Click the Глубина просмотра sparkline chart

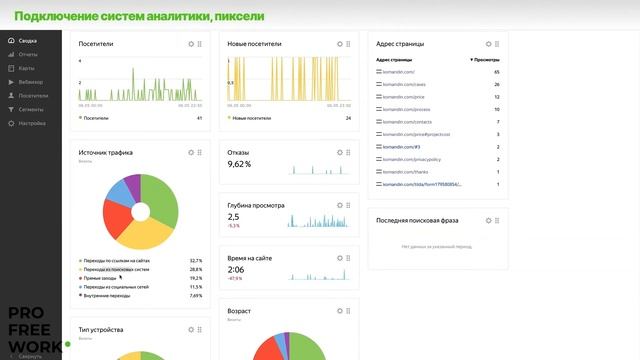[318, 221]
